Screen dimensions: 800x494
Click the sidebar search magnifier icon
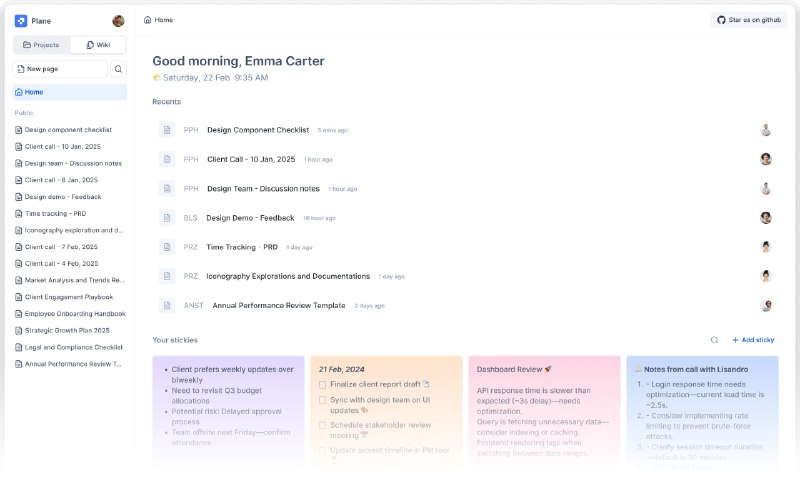(118, 69)
